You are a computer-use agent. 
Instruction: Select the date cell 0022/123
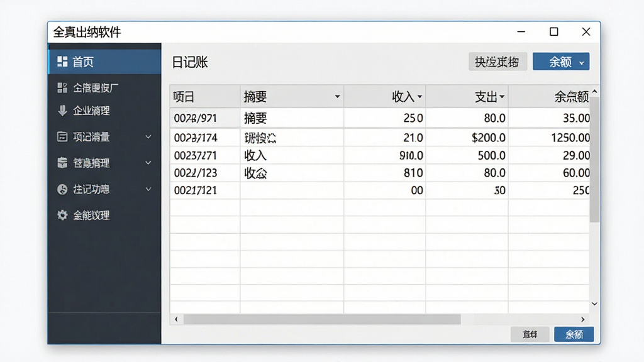[x=205, y=173]
